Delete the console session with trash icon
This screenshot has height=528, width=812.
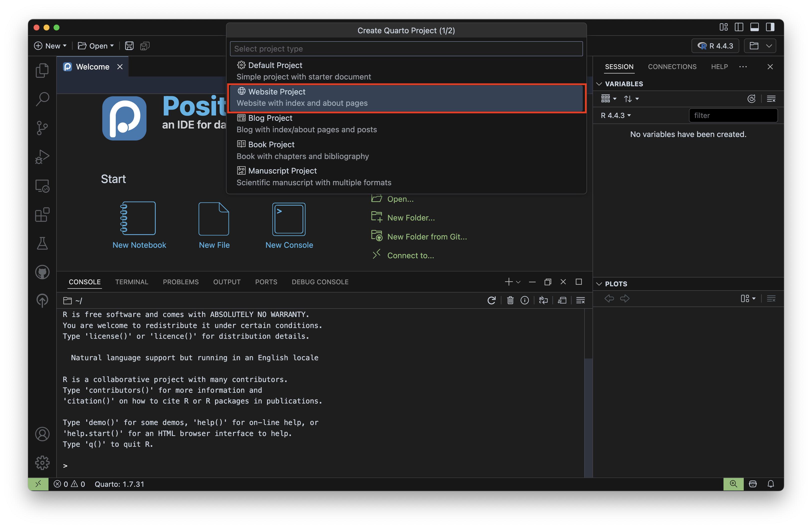(x=510, y=300)
